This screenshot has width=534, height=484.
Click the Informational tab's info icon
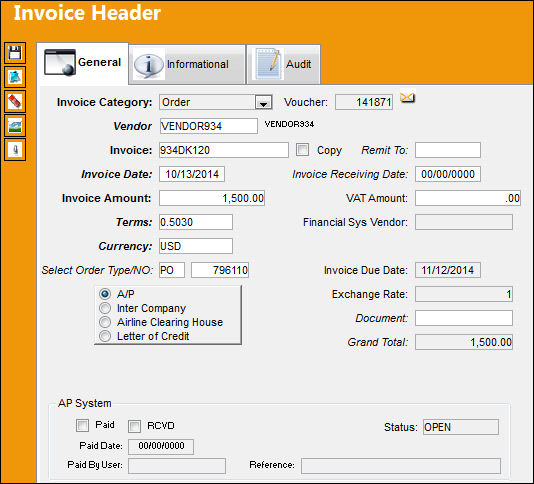point(148,65)
